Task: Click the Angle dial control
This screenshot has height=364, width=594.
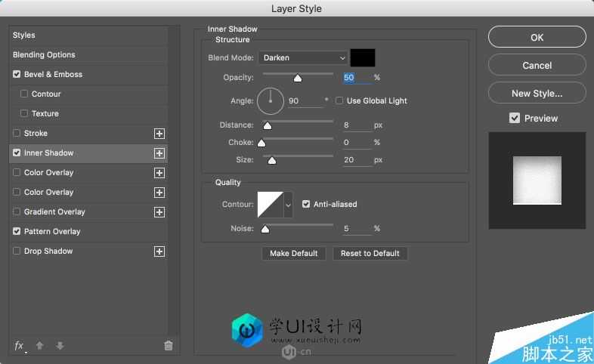Action: point(270,100)
